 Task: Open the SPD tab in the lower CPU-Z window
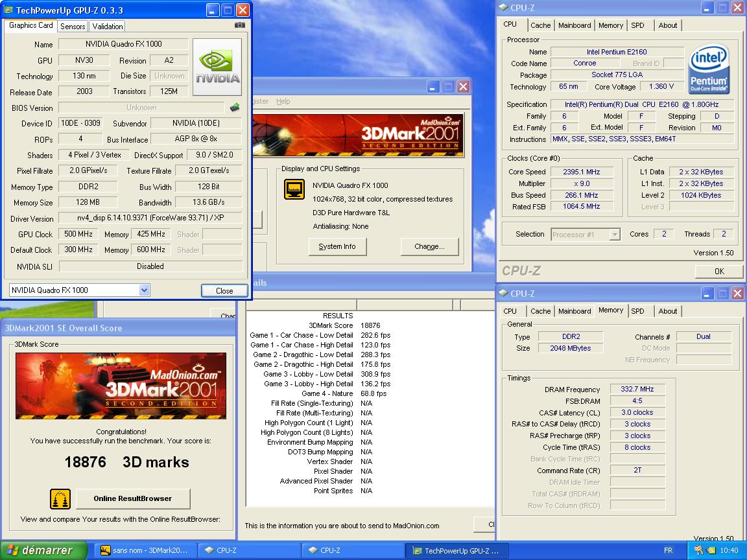coord(637,311)
